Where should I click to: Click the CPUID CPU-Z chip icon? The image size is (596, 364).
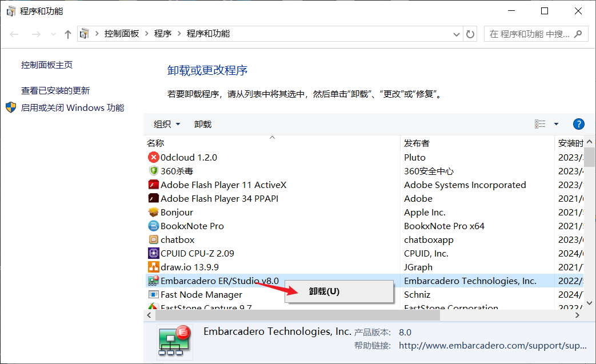pyautogui.click(x=153, y=253)
